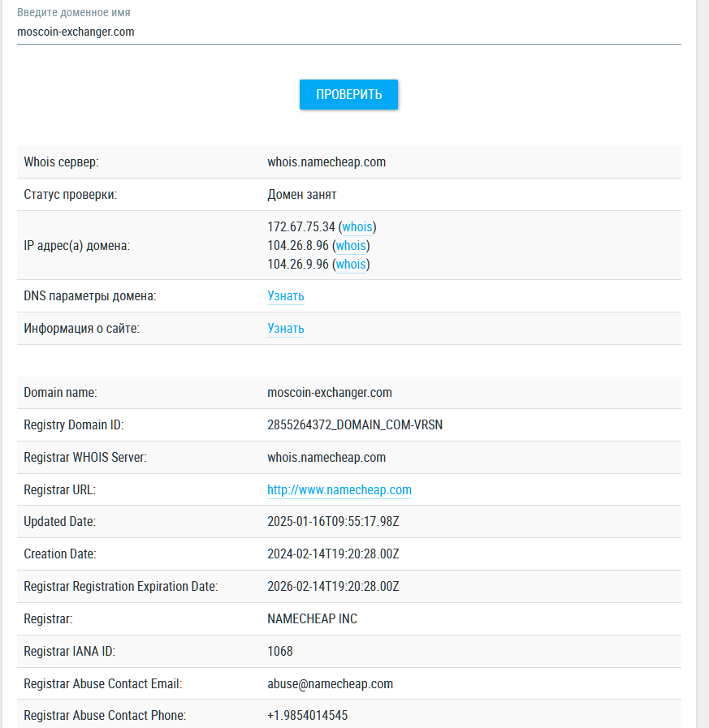This screenshot has width=709, height=728.
Task: Open whois link for 104.26.8.96
Action: [351, 246]
